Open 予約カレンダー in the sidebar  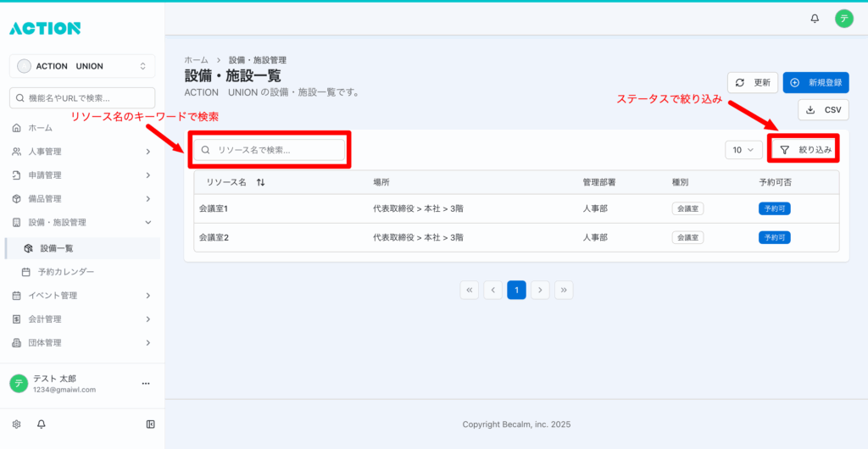[66, 272]
